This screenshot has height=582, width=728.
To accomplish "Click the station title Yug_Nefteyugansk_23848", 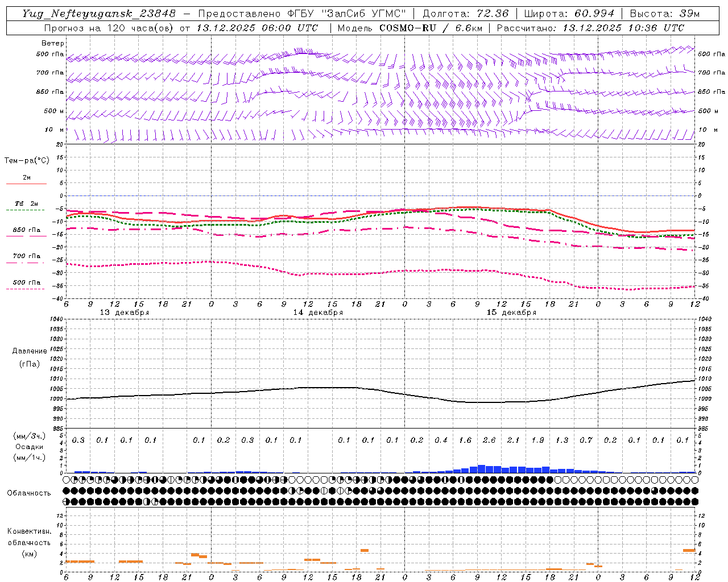I will point(99,14).
